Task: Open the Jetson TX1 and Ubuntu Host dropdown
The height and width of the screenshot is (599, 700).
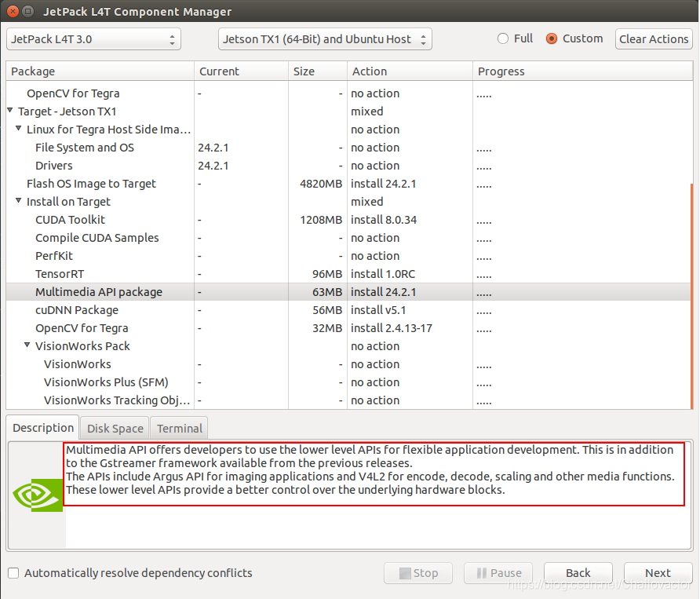Action: click(325, 39)
